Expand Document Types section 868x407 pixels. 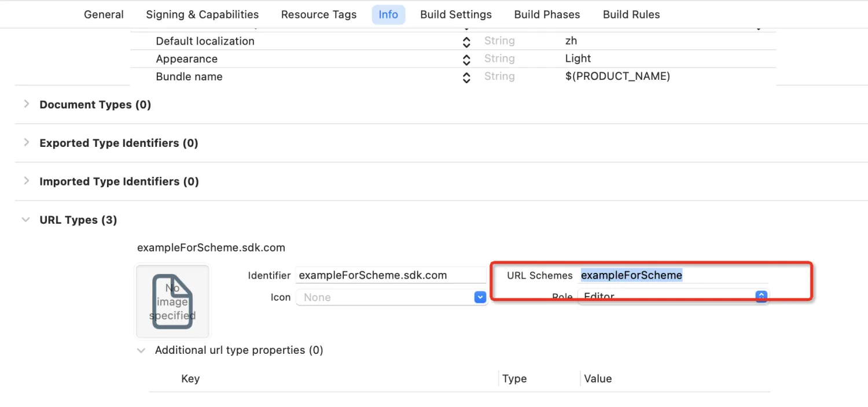(25, 104)
